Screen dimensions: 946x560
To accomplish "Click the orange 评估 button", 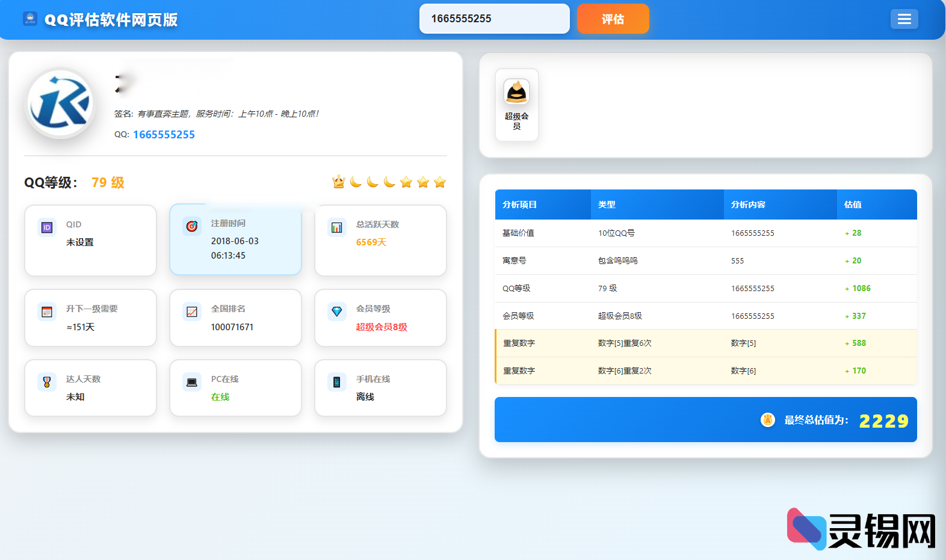I will (613, 19).
